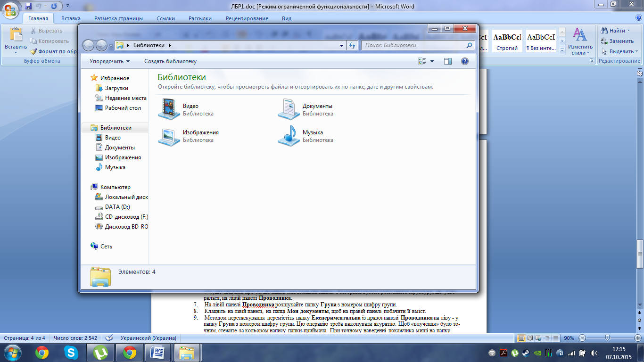Click zoom out minus button in Word status bar
Image resolution: width=644 pixels, height=362 pixels.
point(582,338)
